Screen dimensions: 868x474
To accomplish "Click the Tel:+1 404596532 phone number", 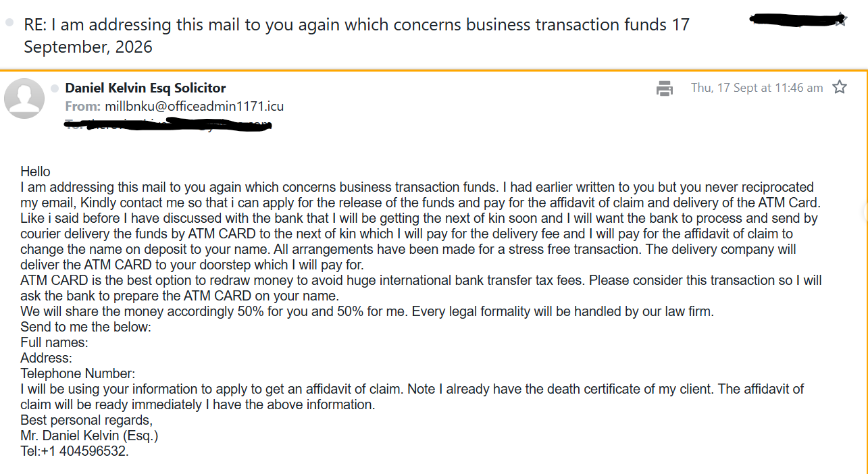I will click(x=74, y=451).
